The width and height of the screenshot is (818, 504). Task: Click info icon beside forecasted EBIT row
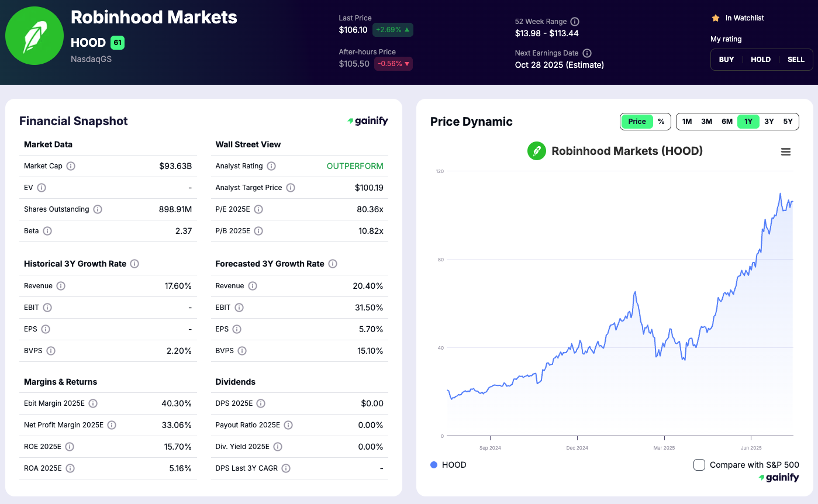[239, 308]
